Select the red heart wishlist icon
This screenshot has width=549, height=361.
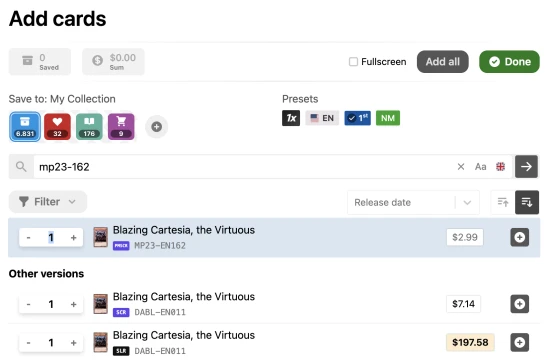coord(57,126)
